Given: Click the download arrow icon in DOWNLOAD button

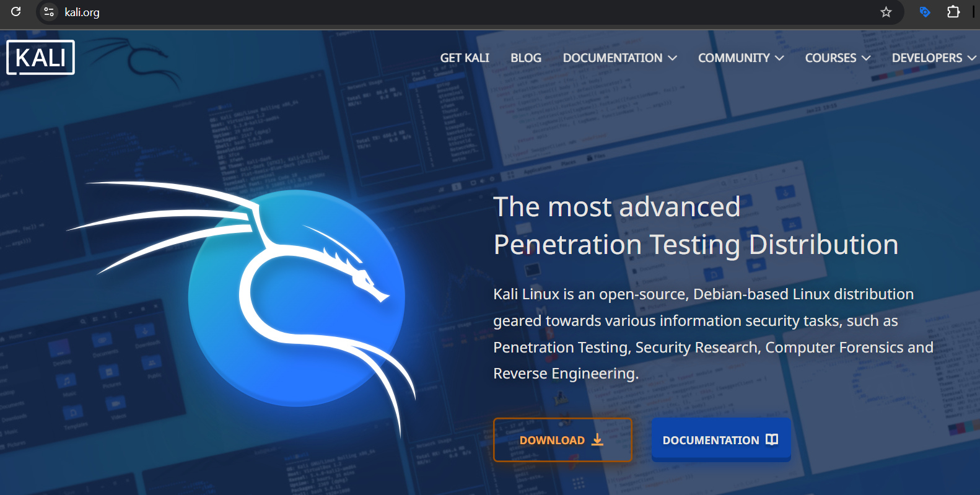Looking at the screenshot, I should (597, 439).
